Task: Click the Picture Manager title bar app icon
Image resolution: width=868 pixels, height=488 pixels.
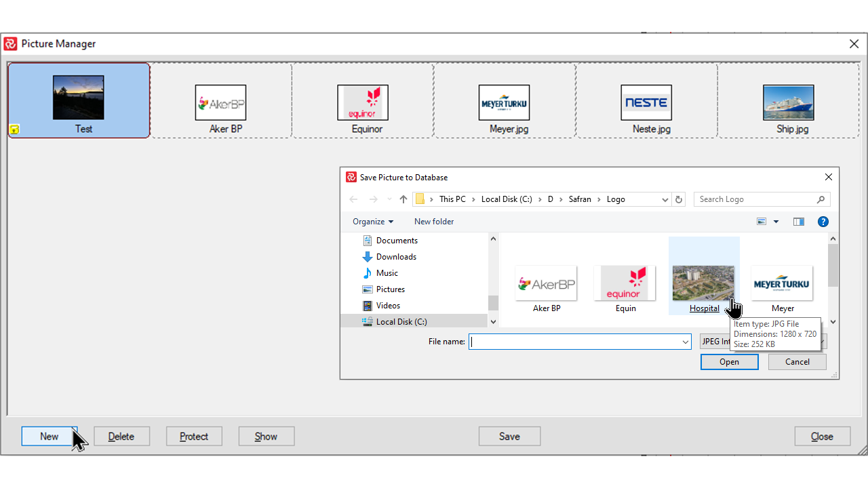Action: coord(10,44)
